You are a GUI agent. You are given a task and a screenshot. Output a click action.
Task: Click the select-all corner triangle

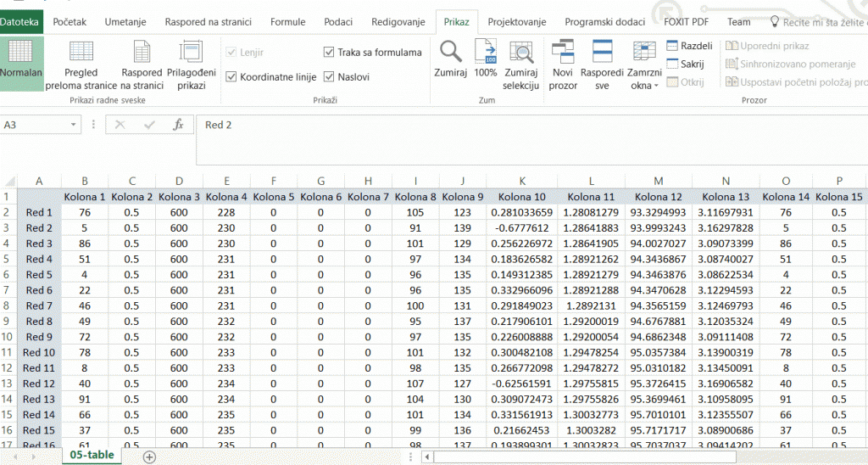coord(8,182)
